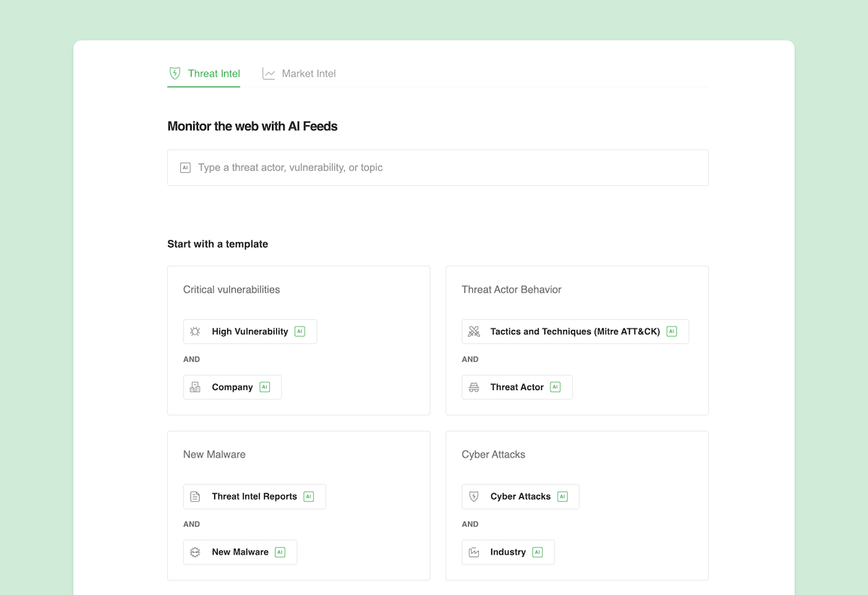The height and width of the screenshot is (595, 868).
Task: Select the Threat Intel Reports chip
Action: click(255, 497)
